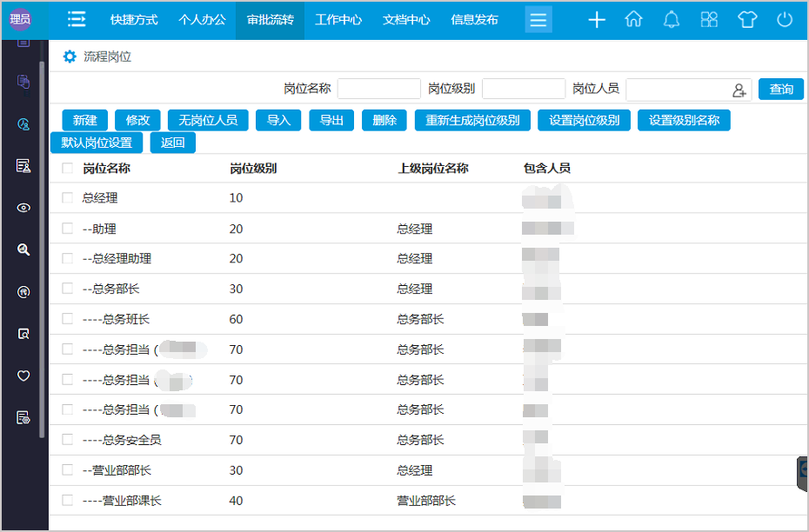
Task: Log out with the power icon
Action: click(x=784, y=18)
